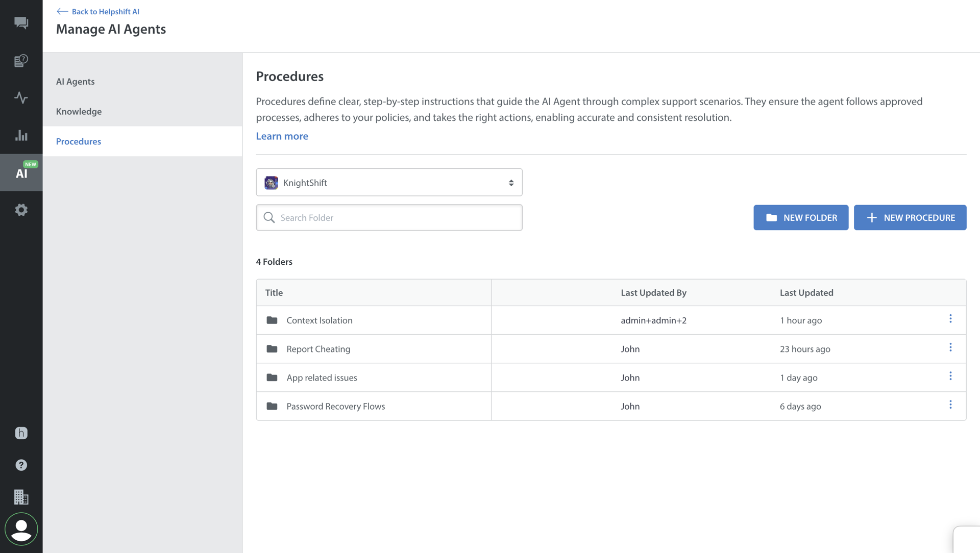Switch to the AI Agents section
The width and height of the screenshot is (980, 553).
[76, 82]
